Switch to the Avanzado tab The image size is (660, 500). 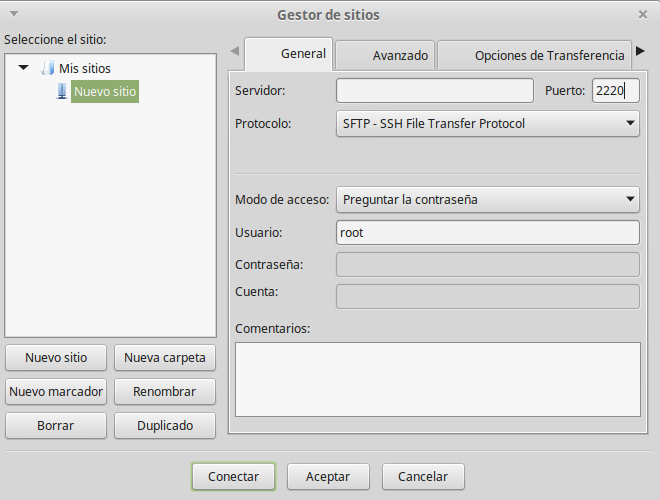click(x=386, y=55)
